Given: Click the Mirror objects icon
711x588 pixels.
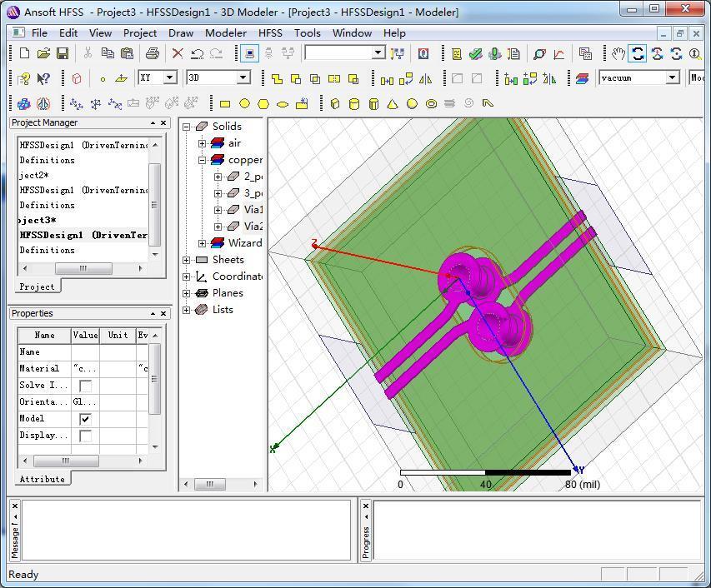Looking at the screenshot, I should (425, 79).
